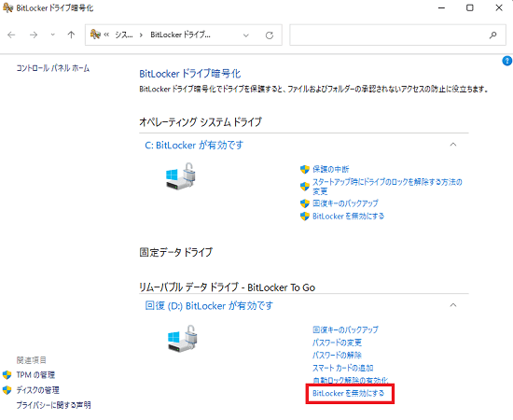513x420 pixels.
Task: Minimize the BitLocker window
Action: 442,7
